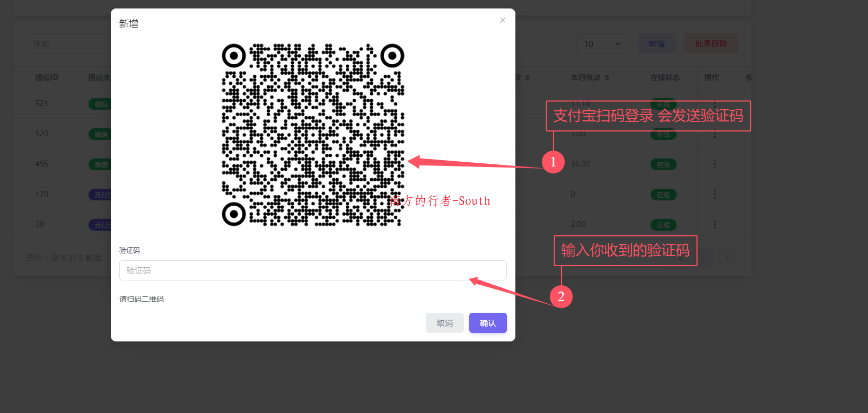
Task: Go to the next page with the arrow
Action: [x=727, y=258]
